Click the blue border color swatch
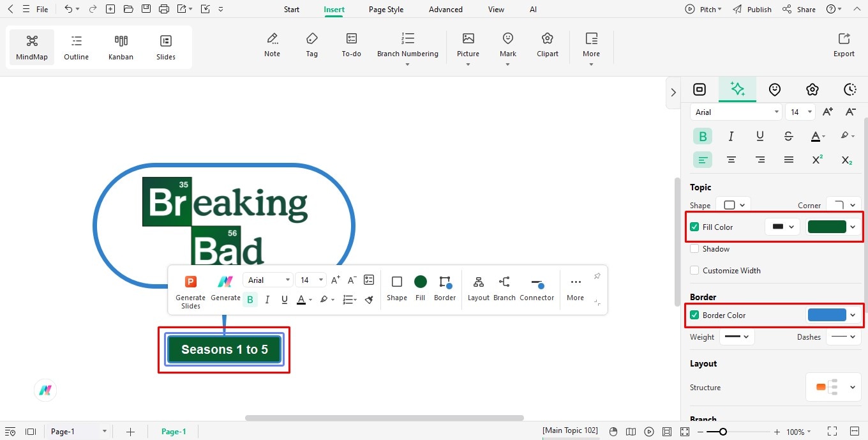The image size is (868, 440). tap(827, 315)
